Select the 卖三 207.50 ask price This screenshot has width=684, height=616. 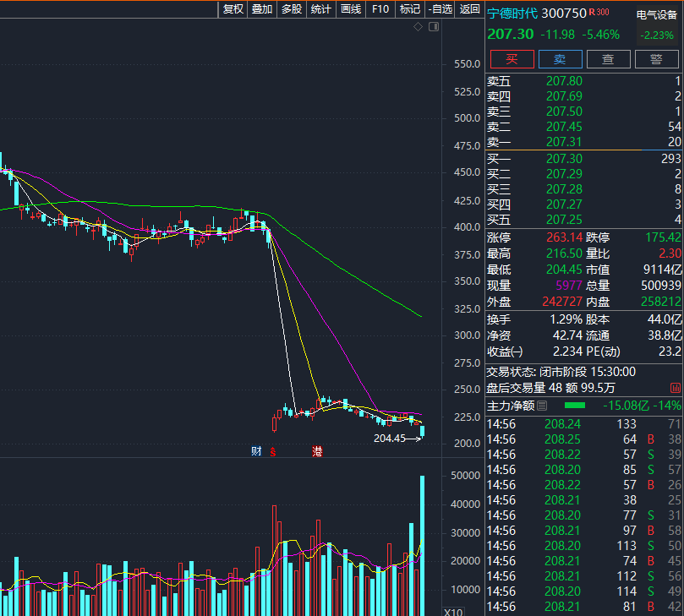click(x=564, y=112)
